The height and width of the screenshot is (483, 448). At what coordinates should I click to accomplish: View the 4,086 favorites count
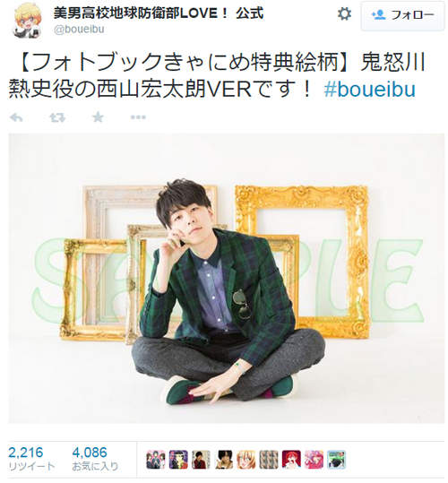(95, 459)
